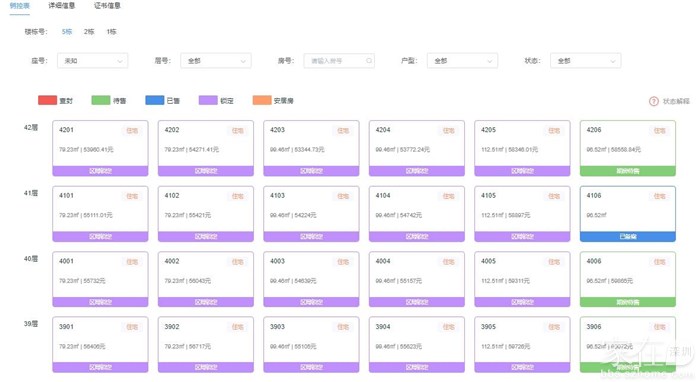Click the blue 已售 legend swatch
The image size is (700, 382).
pos(154,100)
